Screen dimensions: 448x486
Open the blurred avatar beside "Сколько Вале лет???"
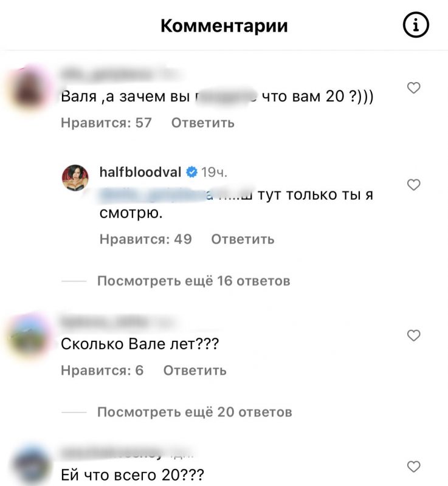click(29, 337)
